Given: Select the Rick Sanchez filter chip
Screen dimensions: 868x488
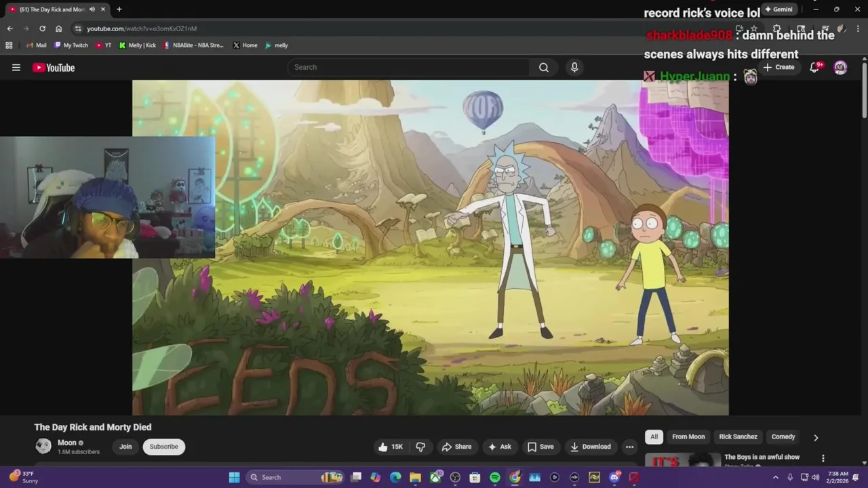Looking at the screenshot, I should click(x=738, y=436).
